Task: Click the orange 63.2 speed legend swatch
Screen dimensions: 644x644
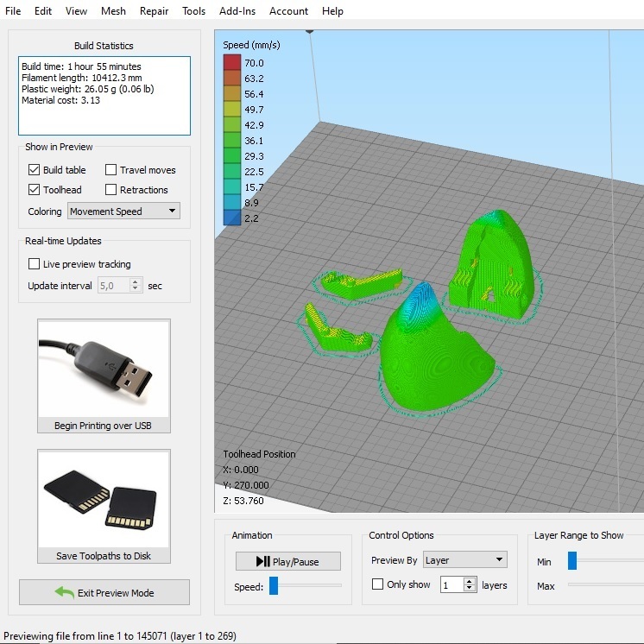Action: [232, 78]
